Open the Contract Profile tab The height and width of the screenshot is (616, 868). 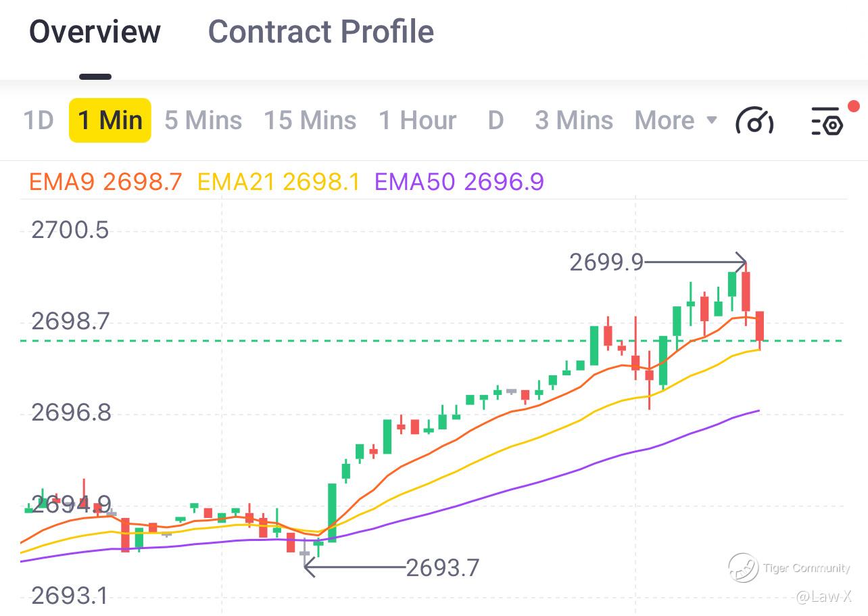[x=320, y=32]
